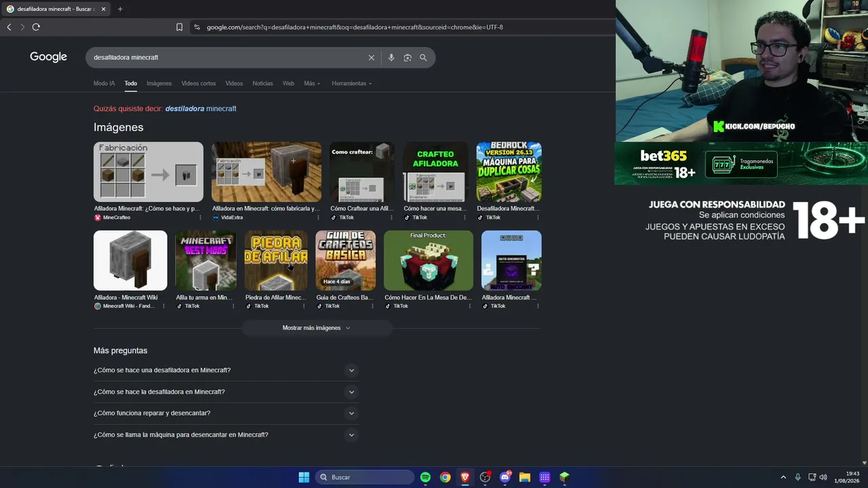Open options for 'Cómo Hacer En La Mesa' result

(470, 306)
